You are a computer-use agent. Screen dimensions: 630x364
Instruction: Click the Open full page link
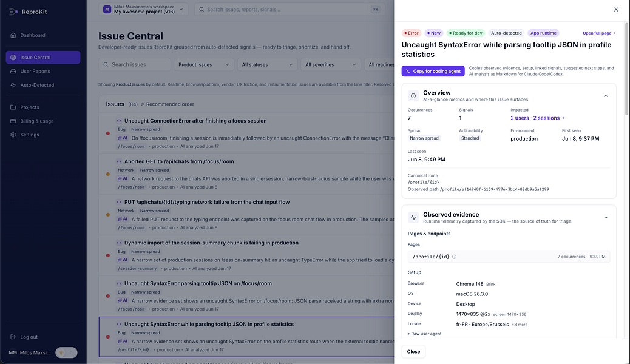point(599,33)
